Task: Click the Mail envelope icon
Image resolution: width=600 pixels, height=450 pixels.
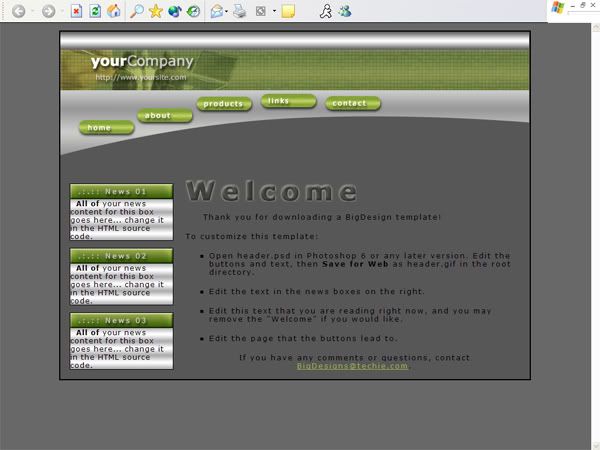Action: [x=217, y=12]
